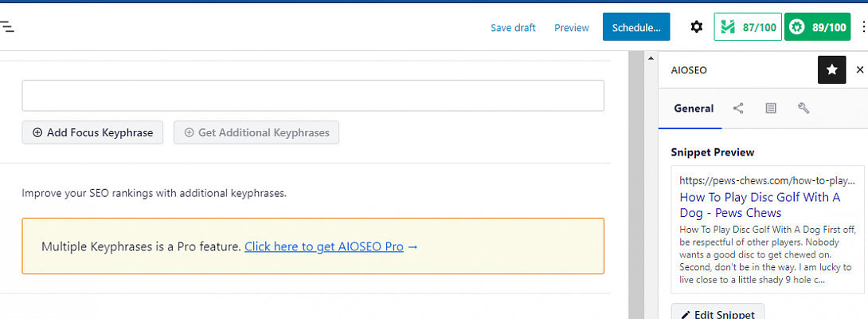Click Save draft
This screenshot has width=868, height=319.
[x=513, y=27]
